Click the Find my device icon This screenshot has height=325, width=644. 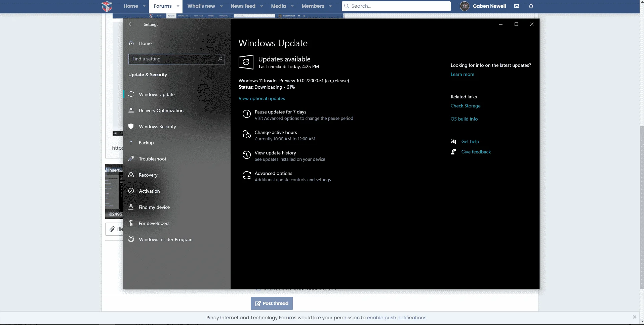(131, 207)
